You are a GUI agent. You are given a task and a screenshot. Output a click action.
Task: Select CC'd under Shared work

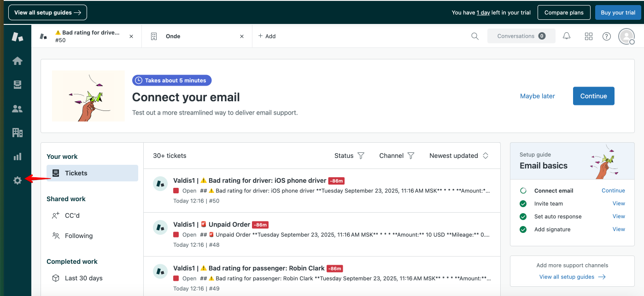click(x=72, y=215)
